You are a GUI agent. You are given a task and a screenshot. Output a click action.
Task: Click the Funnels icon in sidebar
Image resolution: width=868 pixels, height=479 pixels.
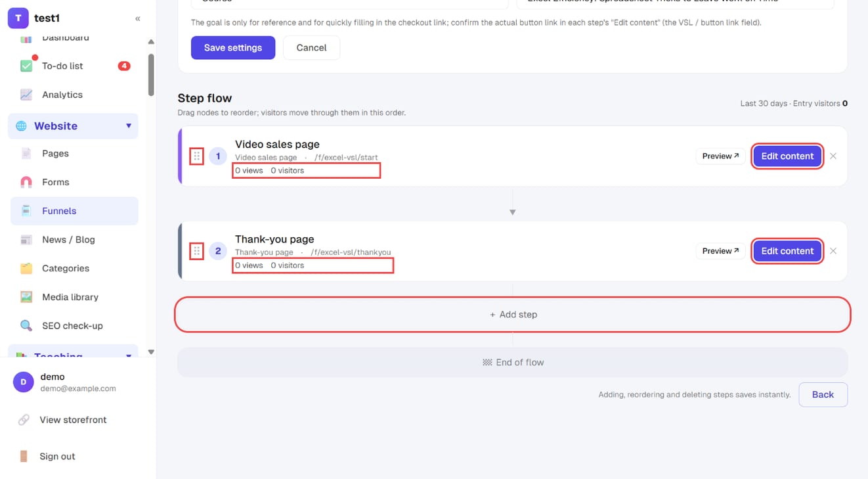tap(26, 211)
